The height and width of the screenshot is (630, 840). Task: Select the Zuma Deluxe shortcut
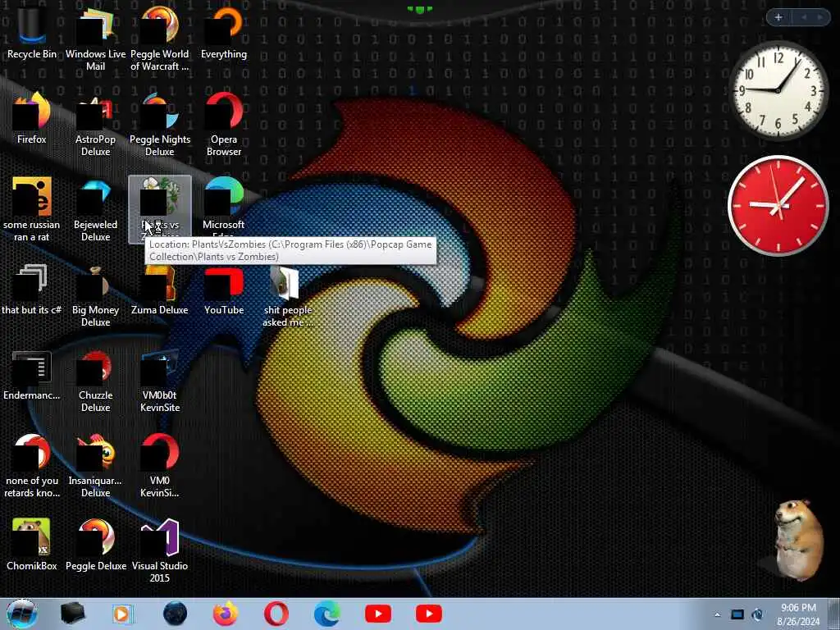pyautogui.click(x=160, y=290)
